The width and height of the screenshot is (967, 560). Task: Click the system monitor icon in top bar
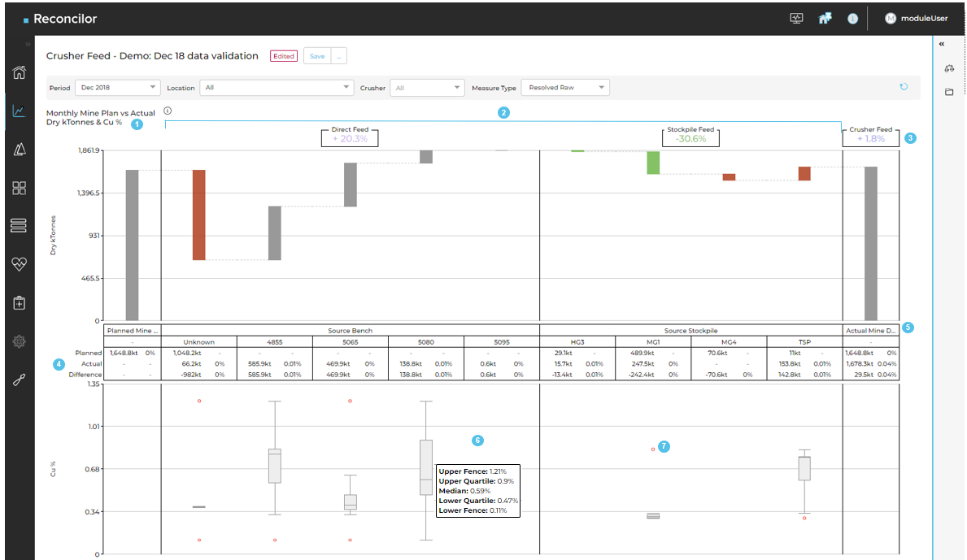[797, 17]
